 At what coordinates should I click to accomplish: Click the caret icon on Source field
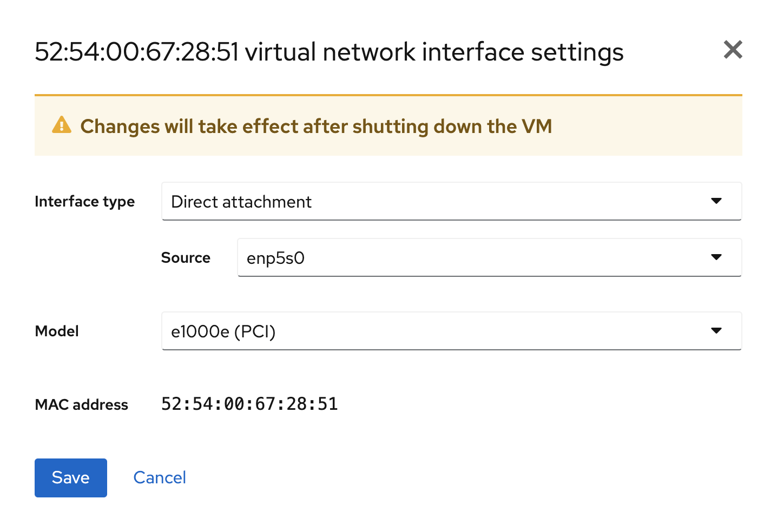716,257
